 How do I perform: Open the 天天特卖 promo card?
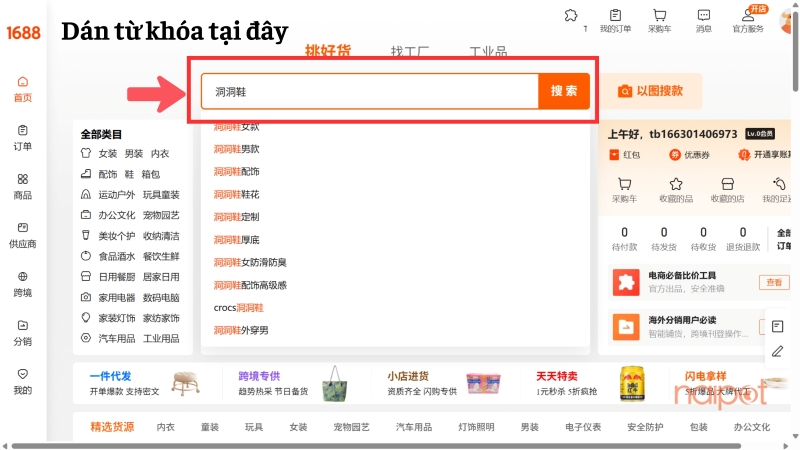tap(592, 383)
